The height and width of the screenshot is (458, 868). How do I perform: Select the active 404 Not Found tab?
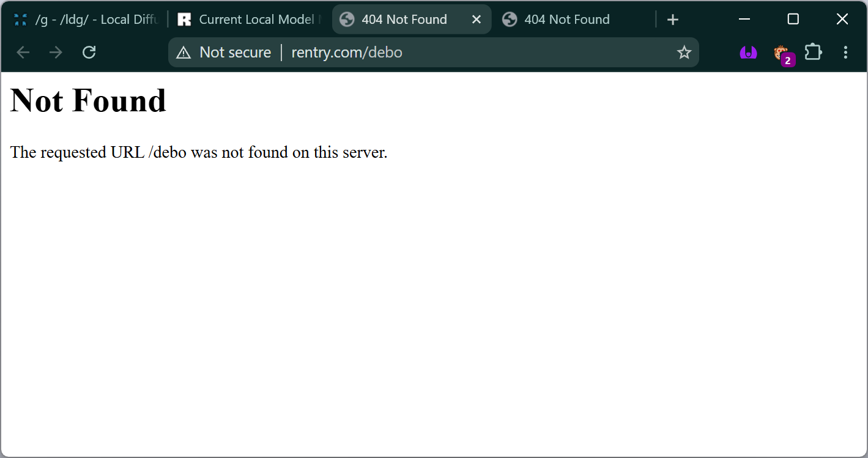coord(411,20)
